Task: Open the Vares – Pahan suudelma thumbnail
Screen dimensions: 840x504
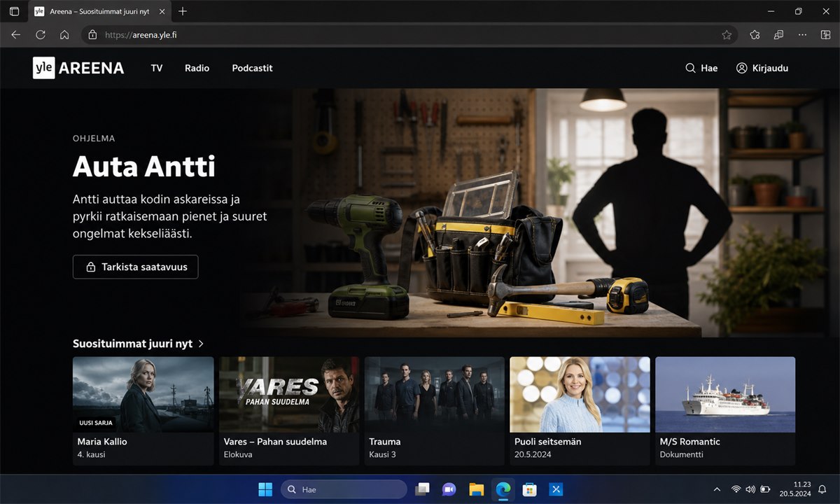Action: click(289, 394)
